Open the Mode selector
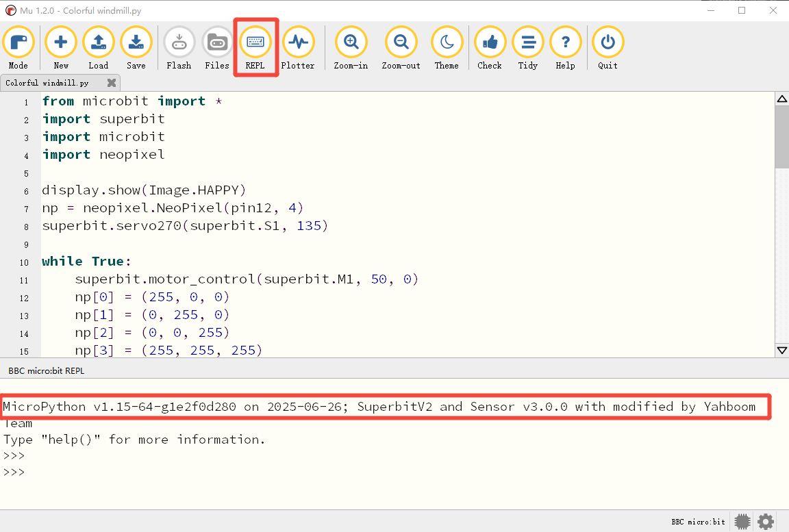Screen dimensions: 789x532 18,49
